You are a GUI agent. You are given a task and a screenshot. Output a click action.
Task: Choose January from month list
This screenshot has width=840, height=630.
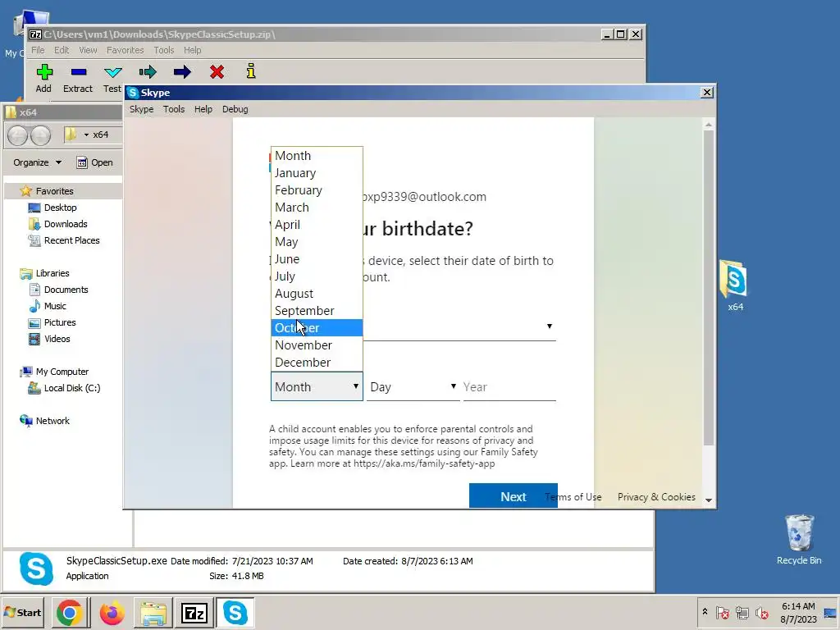click(317, 173)
